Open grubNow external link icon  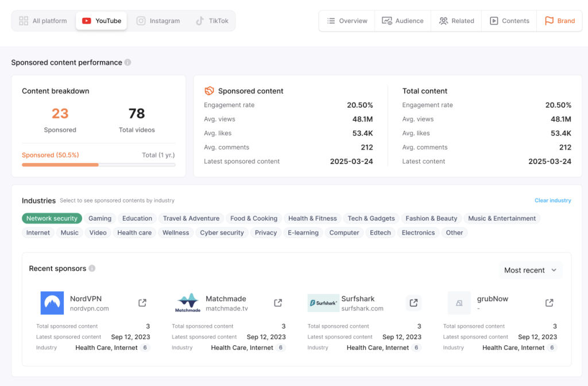tap(549, 303)
